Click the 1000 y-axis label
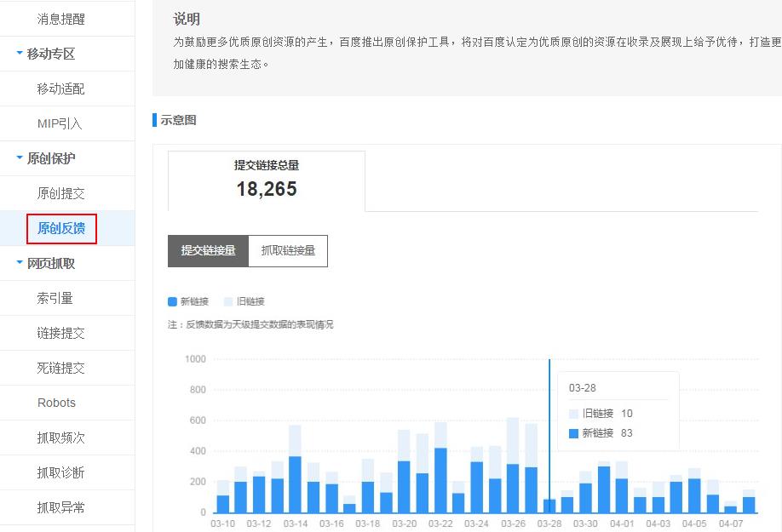 [196, 358]
